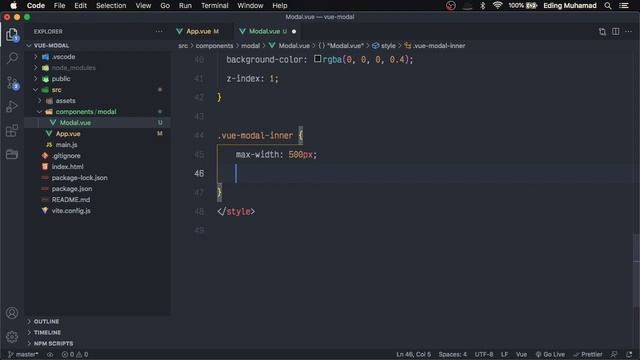Open the File menu
Viewport: 640px width, 360px height.
coord(59,6)
